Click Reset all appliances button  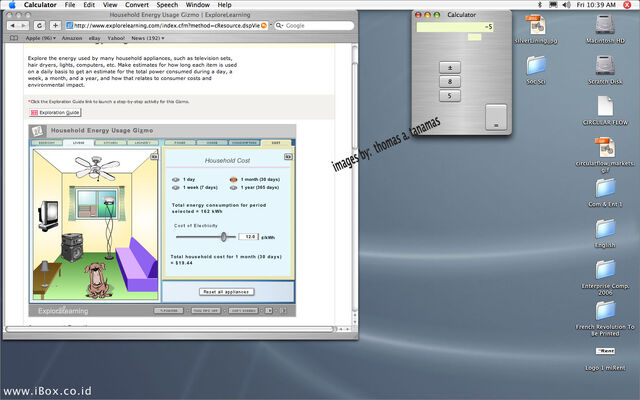[x=227, y=292]
